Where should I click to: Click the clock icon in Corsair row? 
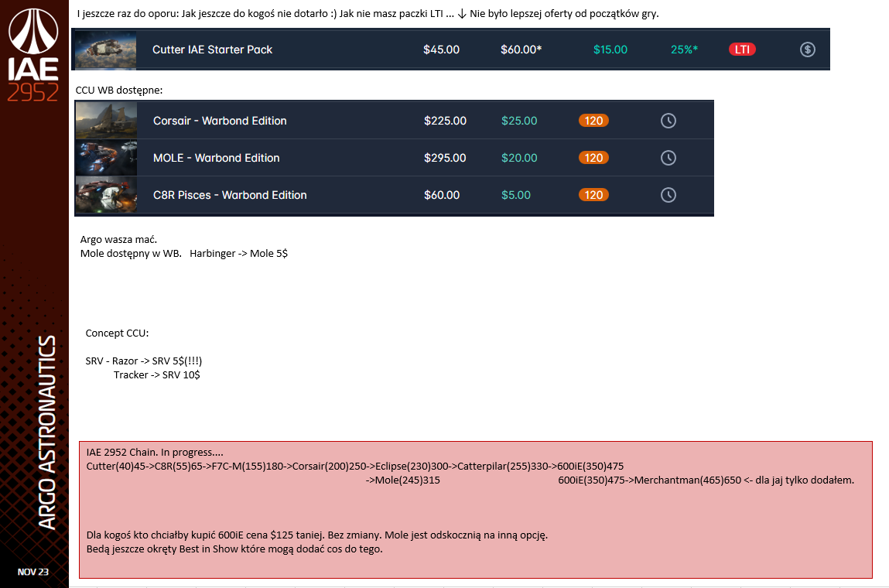[668, 121]
